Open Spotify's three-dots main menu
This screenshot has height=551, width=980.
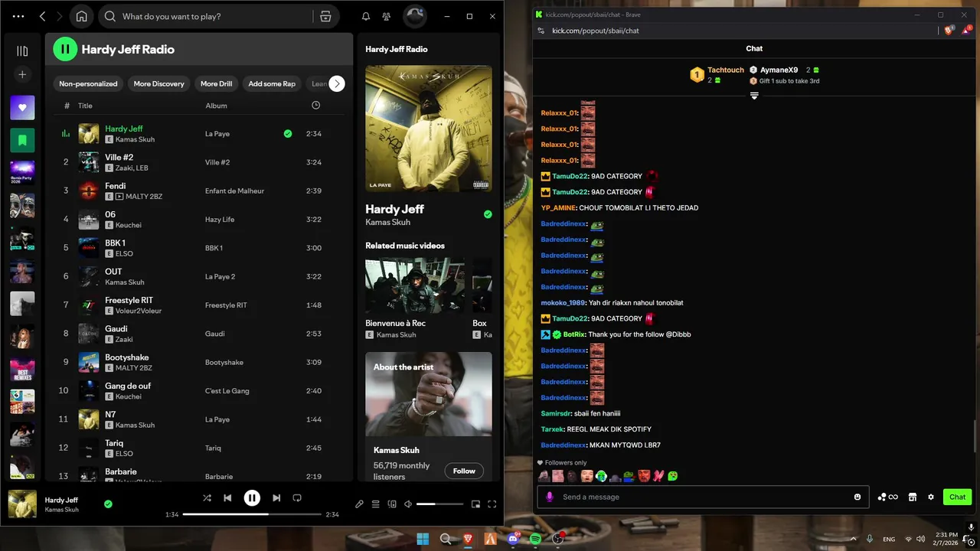pos(18,16)
